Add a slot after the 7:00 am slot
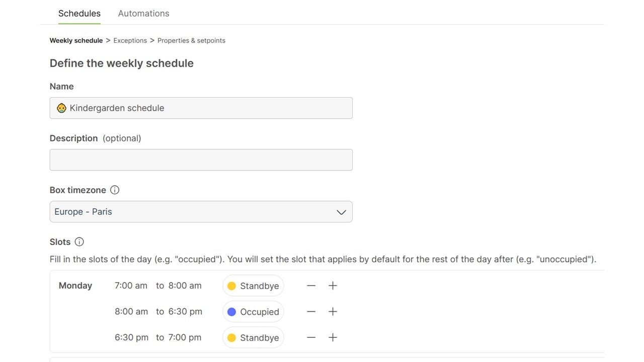Screen dimensions: 644x362 [x=333, y=286]
